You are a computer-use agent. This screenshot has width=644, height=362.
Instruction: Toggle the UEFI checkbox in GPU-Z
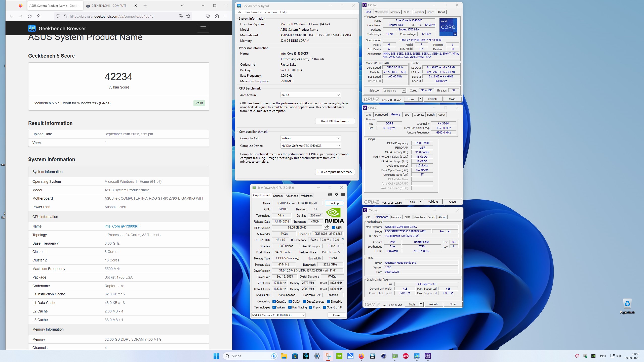334,228
